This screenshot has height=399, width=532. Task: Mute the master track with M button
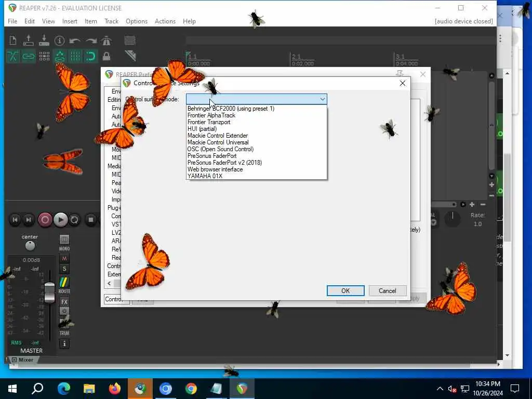(64, 259)
